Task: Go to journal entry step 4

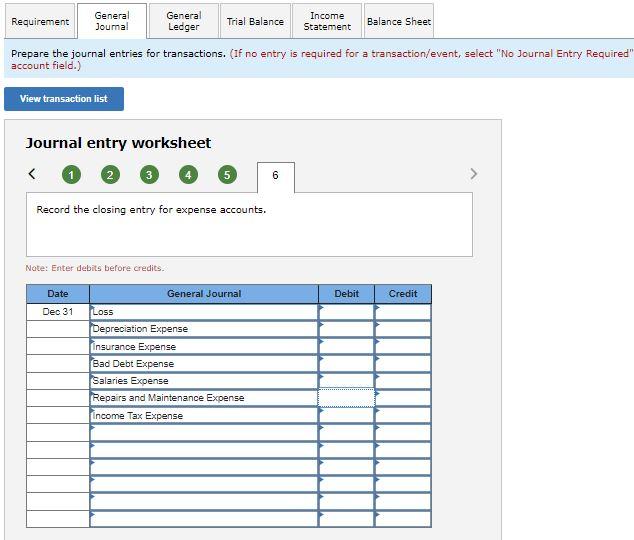Action: coord(188,175)
